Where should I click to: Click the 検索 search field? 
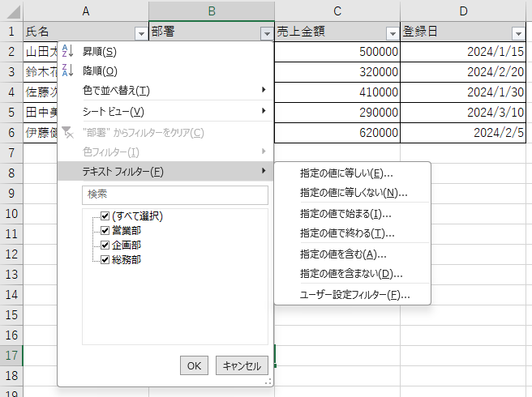[x=174, y=194]
